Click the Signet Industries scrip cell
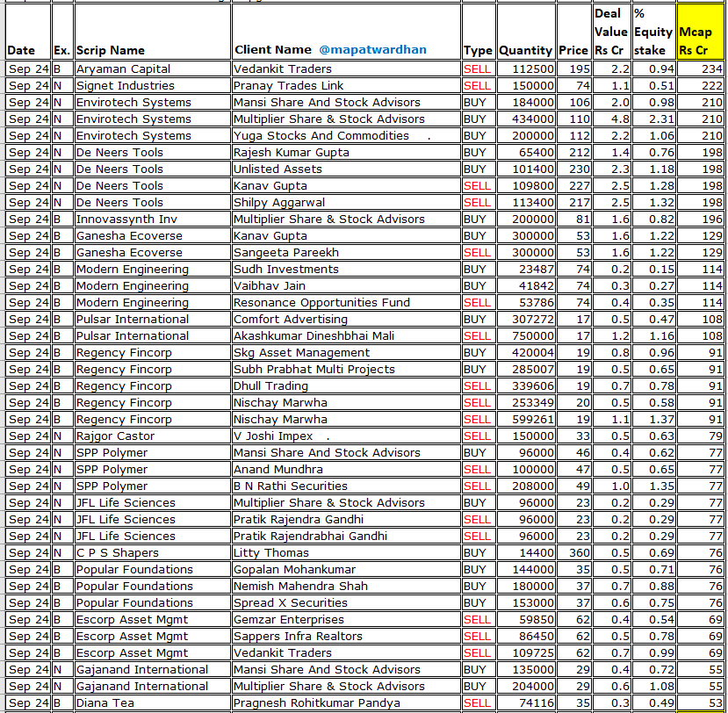Screen dimensions: 728x713 (x=152, y=85)
